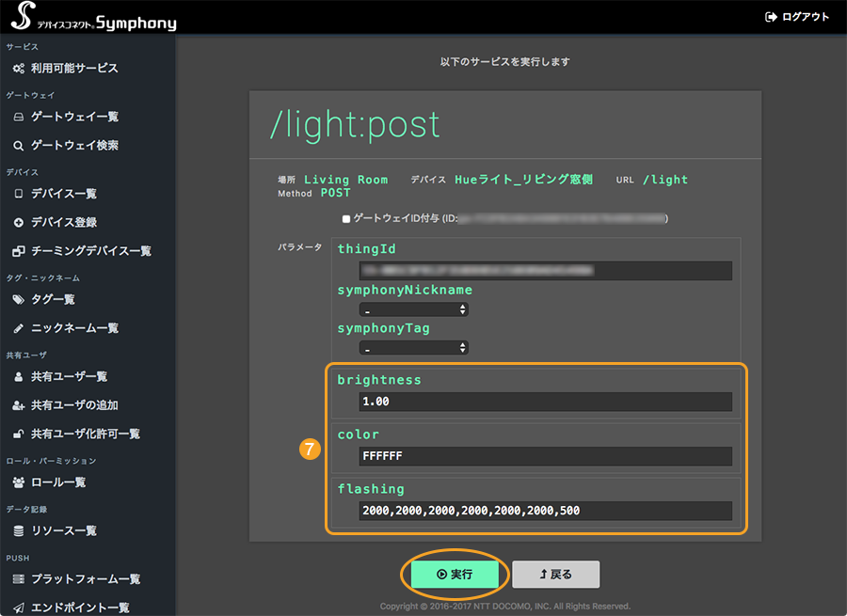
Task: Click the /light URL value
Action: click(665, 180)
